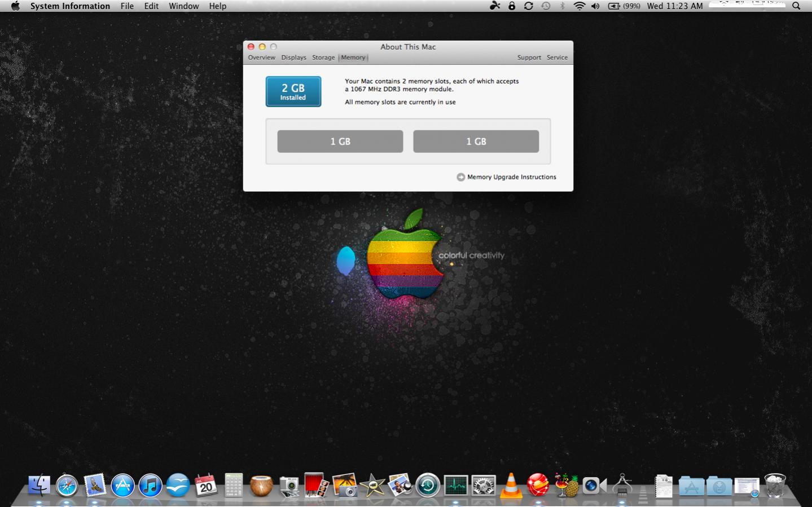Launch Calculator from the Dock

(x=234, y=485)
